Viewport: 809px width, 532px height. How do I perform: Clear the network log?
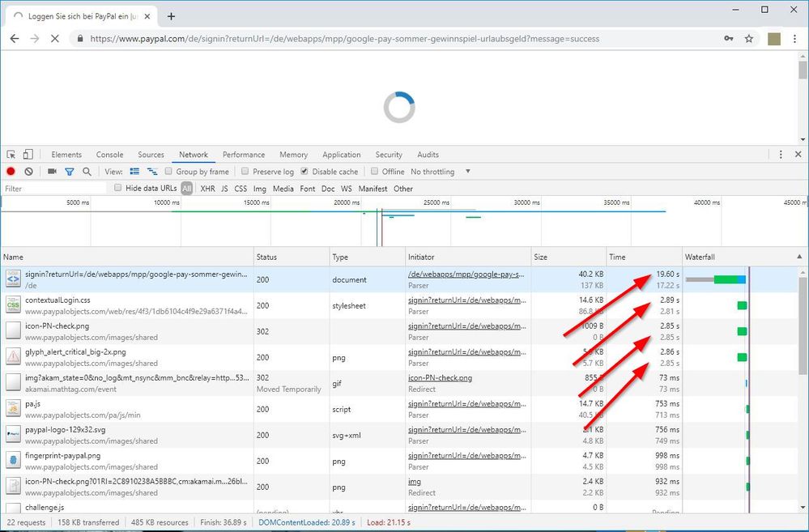(28, 172)
